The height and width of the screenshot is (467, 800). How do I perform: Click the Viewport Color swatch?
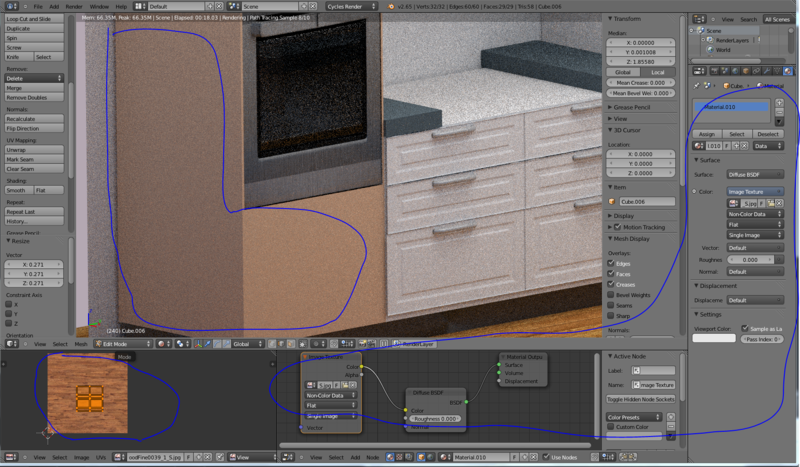coord(714,338)
